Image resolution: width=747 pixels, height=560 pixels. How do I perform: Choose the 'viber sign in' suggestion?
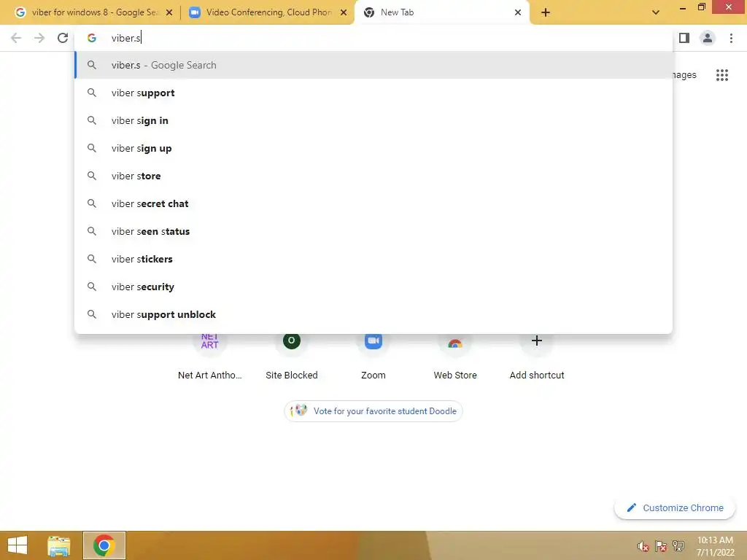coord(373,120)
